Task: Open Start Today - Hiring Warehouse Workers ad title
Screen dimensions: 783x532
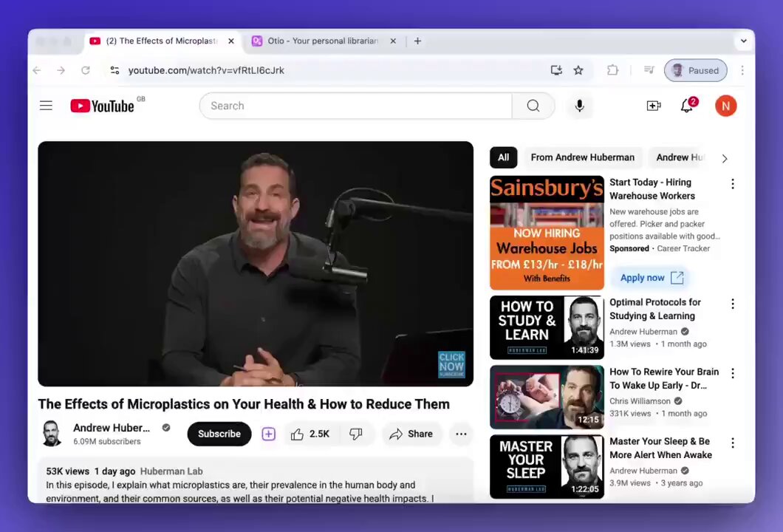Action: click(x=652, y=189)
